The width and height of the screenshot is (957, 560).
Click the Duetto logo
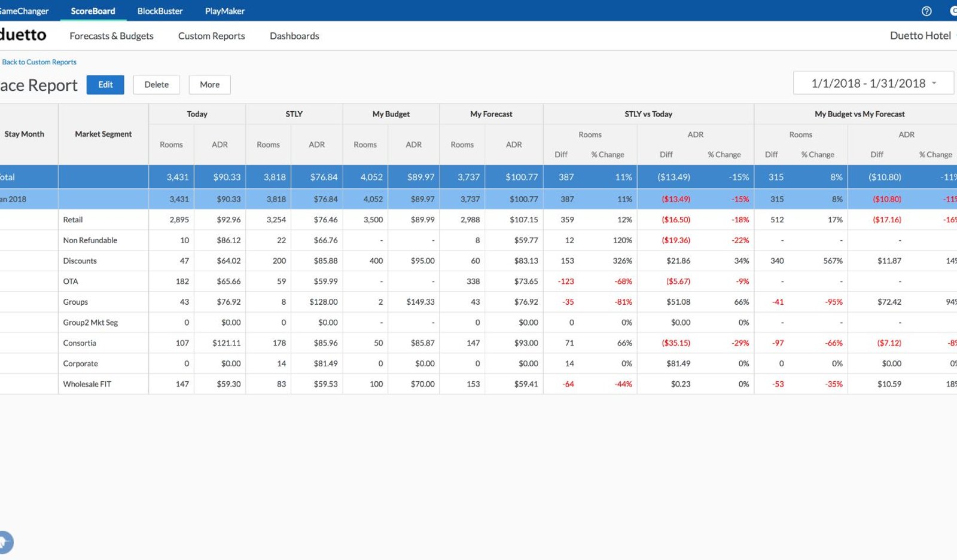tap(22, 35)
